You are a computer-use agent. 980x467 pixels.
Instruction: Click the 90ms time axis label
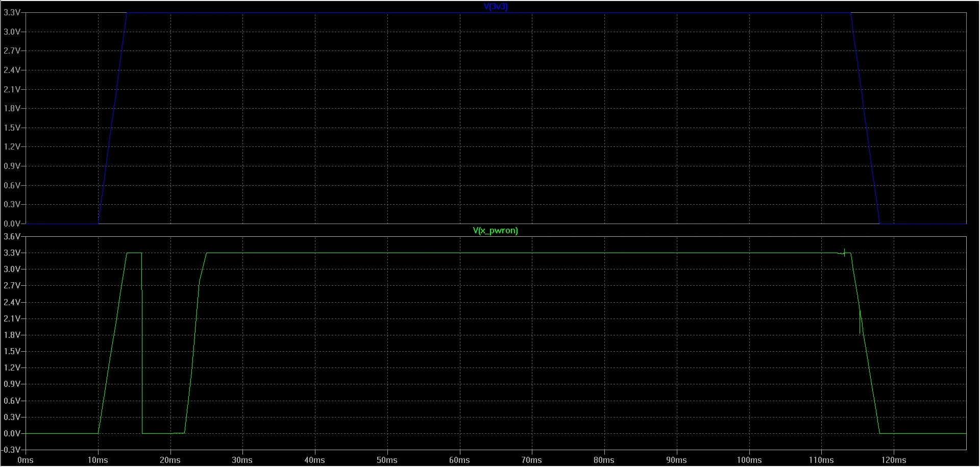pos(677,460)
